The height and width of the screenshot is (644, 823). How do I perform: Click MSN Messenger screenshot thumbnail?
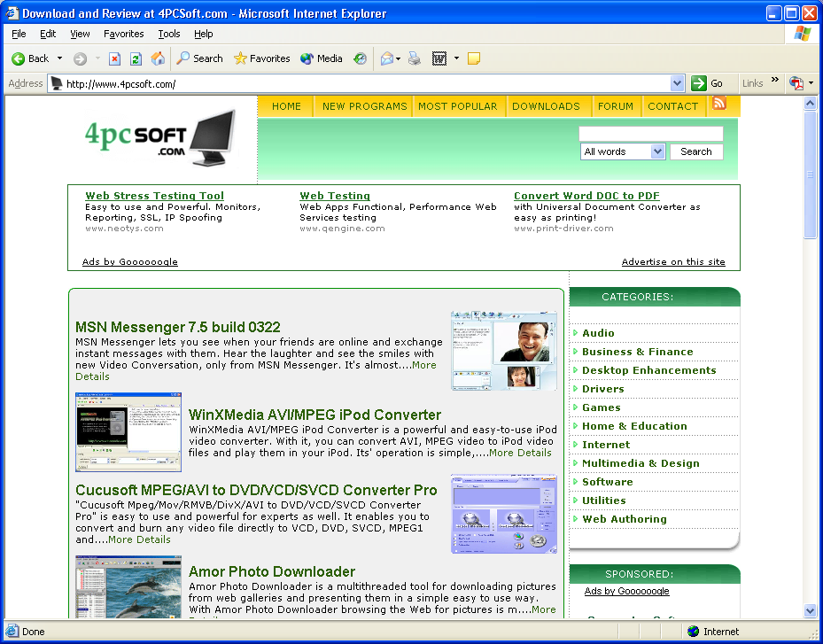504,351
